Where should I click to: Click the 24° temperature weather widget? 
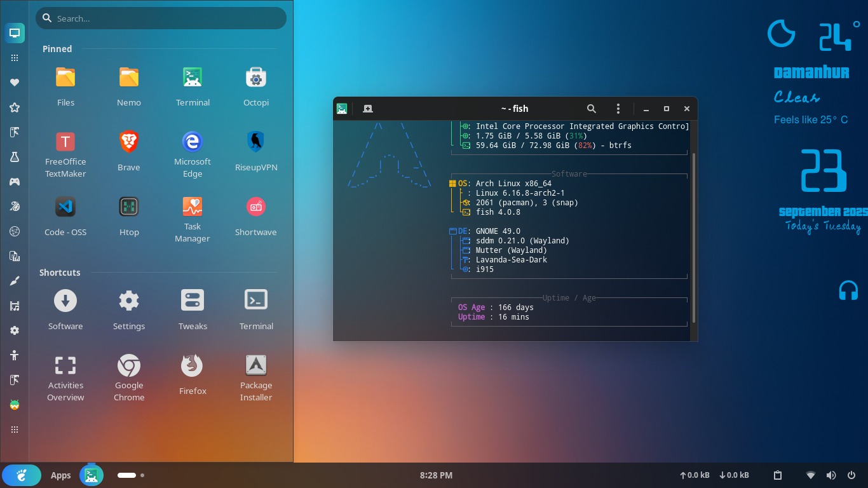coord(839,35)
